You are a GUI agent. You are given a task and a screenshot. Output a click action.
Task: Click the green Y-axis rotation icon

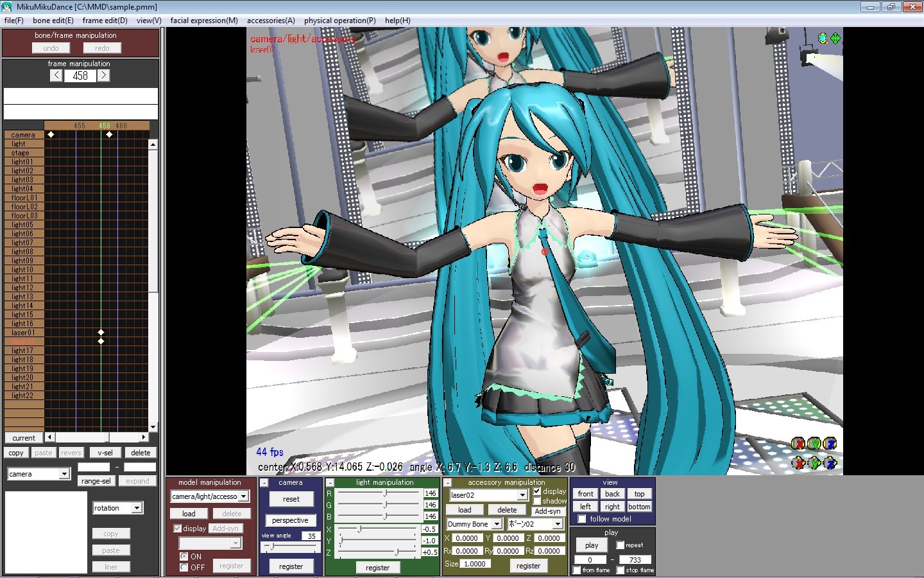[x=814, y=444]
